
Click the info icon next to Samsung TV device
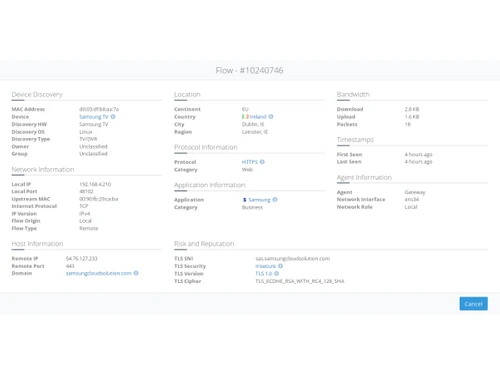point(113,117)
